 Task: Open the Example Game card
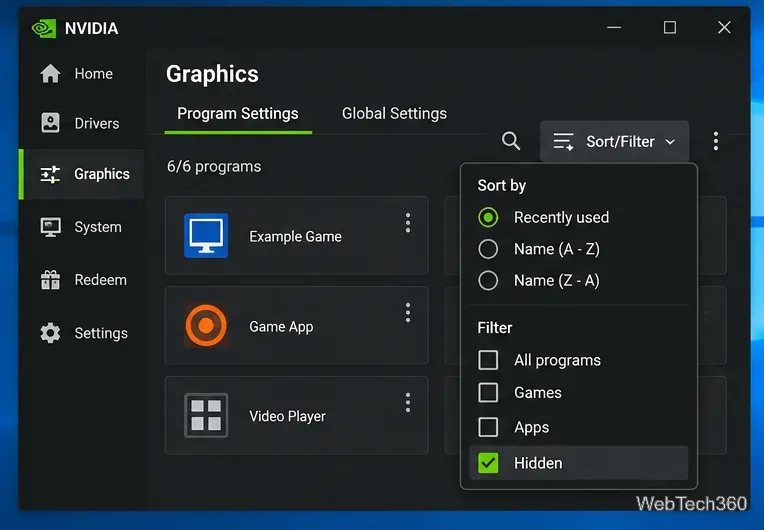click(x=296, y=236)
